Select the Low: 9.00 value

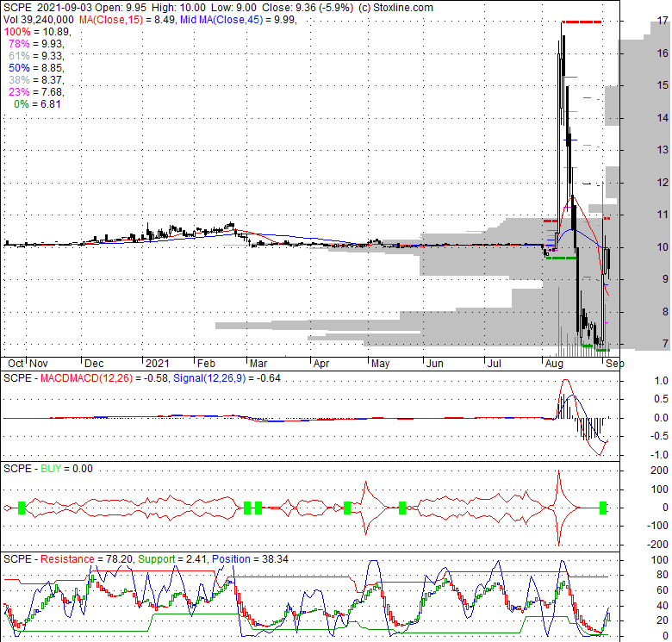[x=233, y=8]
